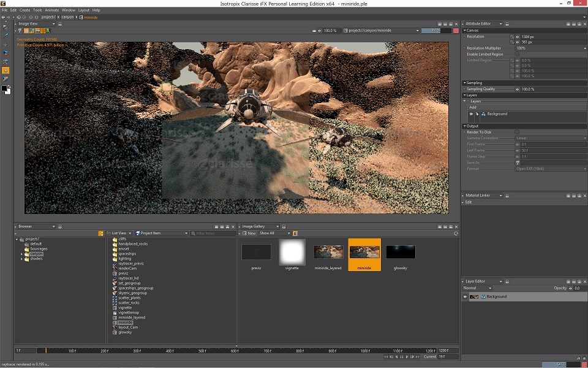
Task: Click New in the Image Gallery
Action: tap(249, 233)
